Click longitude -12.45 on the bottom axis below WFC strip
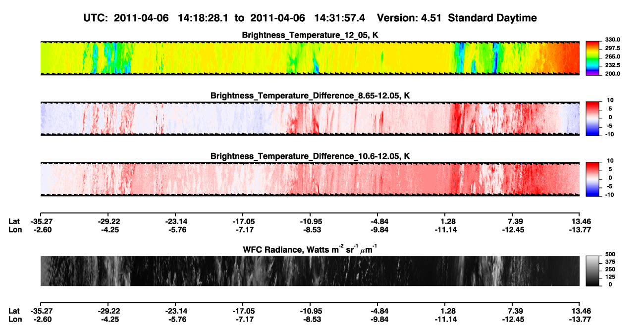Image resolution: width=644 pixels, height=330 pixels. pos(513,320)
